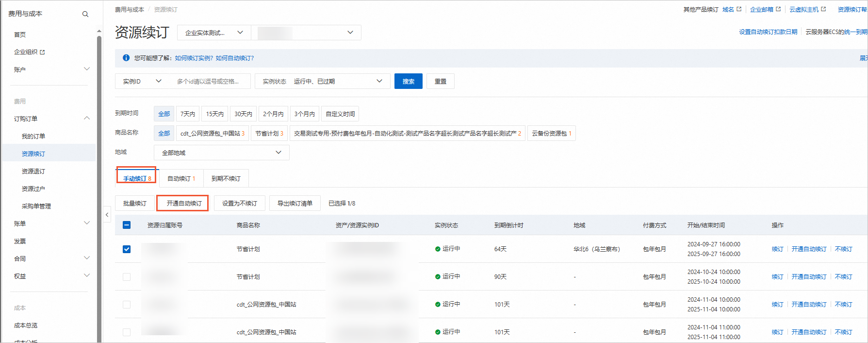
Task: Click the sidebar search magnifier icon
Action: click(x=85, y=14)
